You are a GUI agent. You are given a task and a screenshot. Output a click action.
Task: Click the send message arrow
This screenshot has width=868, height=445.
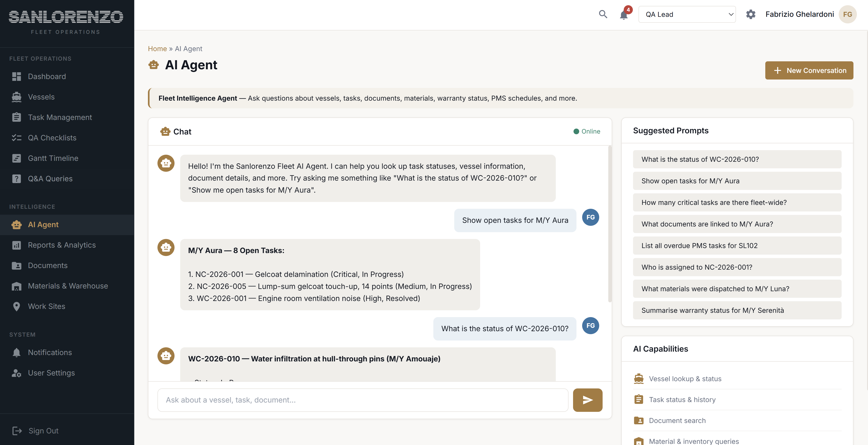coord(587,400)
